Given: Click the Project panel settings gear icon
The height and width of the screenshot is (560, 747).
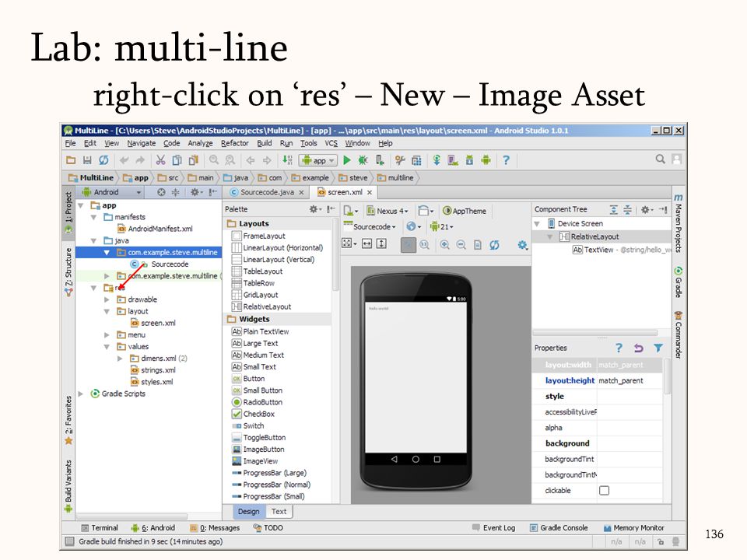Looking at the screenshot, I should [x=196, y=192].
